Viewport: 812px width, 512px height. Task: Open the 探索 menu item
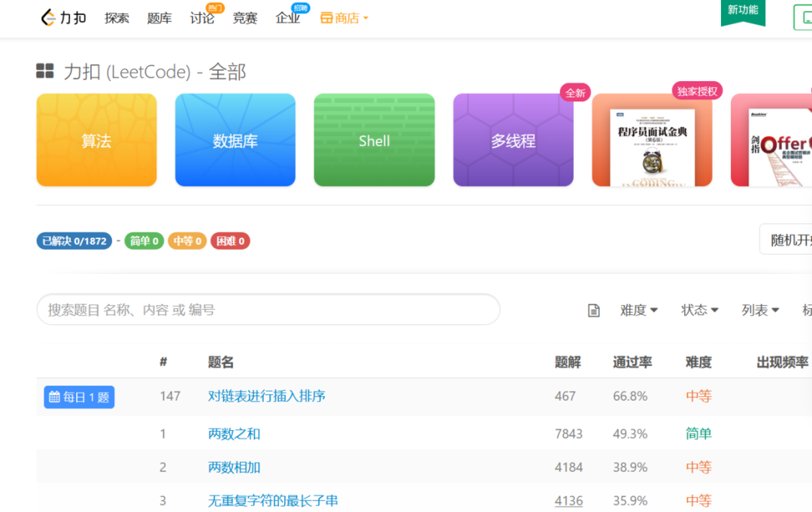click(117, 18)
